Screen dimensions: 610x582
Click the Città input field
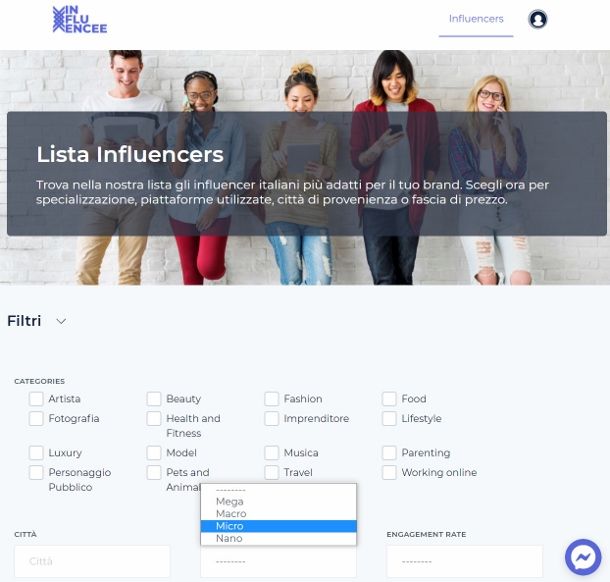click(x=92, y=561)
